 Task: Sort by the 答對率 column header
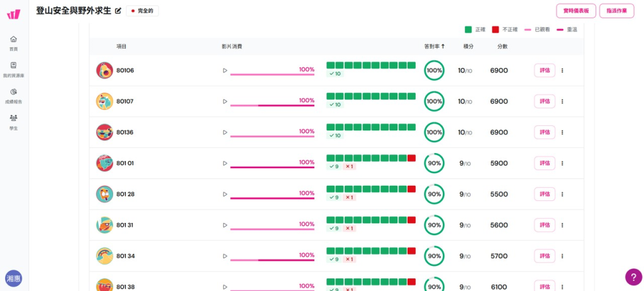[434, 46]
